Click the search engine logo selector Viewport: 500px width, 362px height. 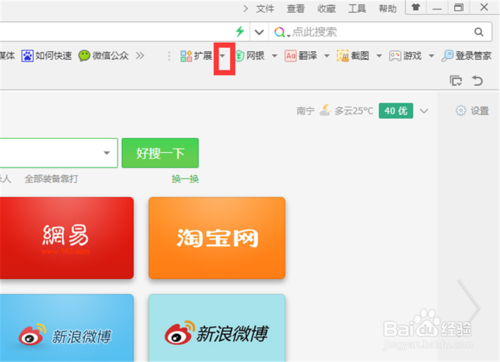coord(282,32)
